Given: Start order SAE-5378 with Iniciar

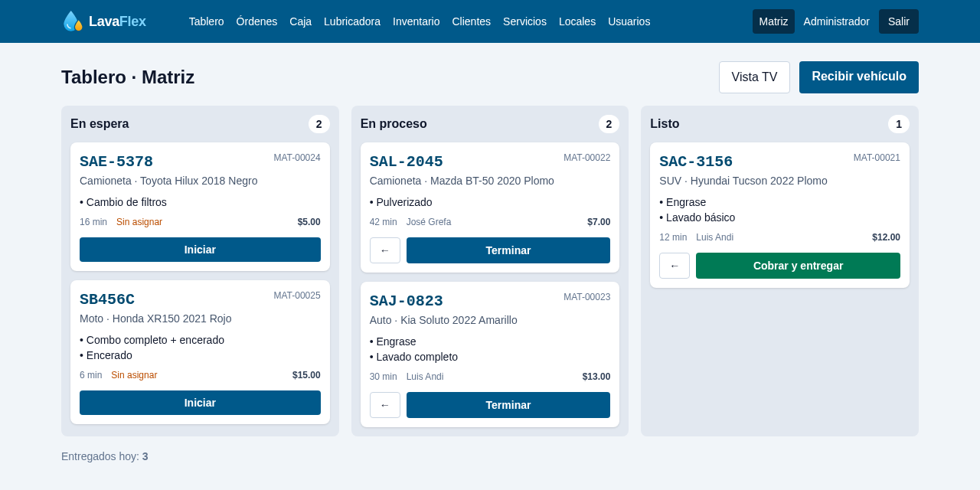Looking at the screenshot, I should [200, 250].
